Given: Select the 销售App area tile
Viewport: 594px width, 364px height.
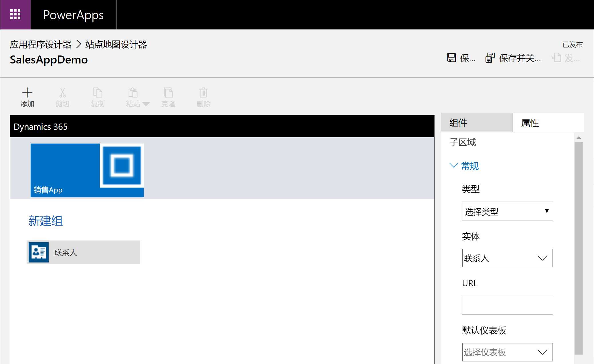Looking at the screenshot, I should pyautogui.click(x=87, y=170).
